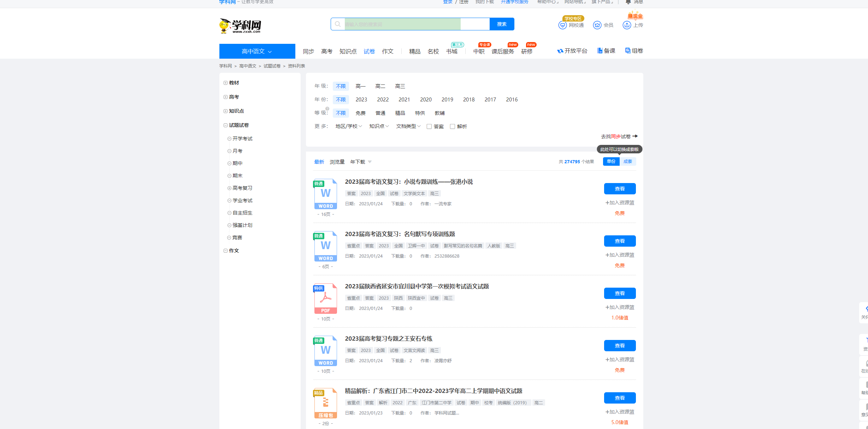Select year filter 2019
Screen dimensions: 868x429
tap(447, 100)
